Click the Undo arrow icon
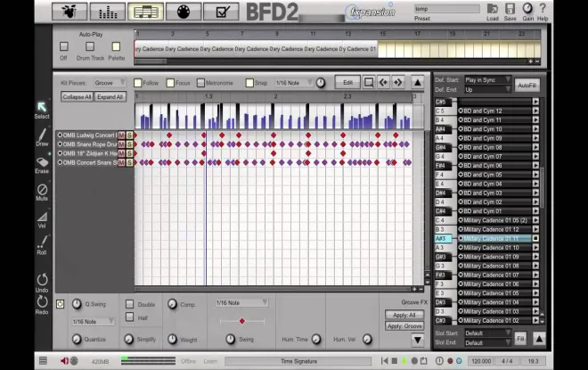This screenshot has width=588, height=370. coord(42,280)
